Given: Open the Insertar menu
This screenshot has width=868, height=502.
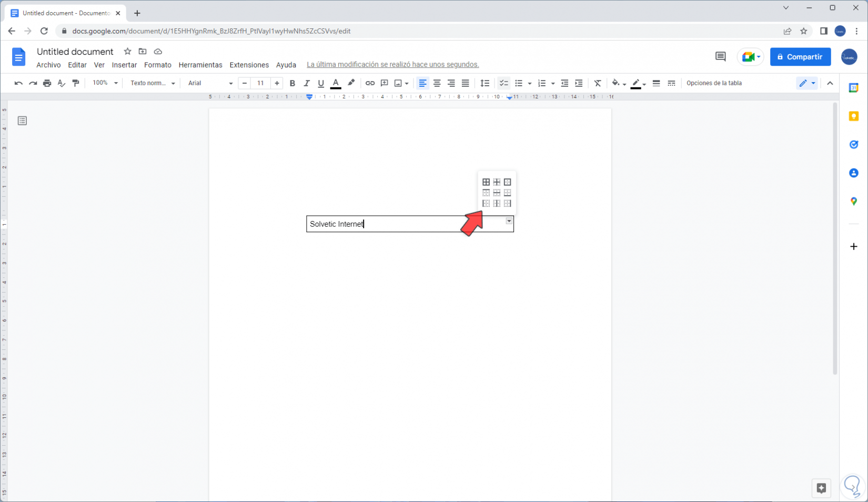Looking at the screenshot, I should [x=124, y=65].
